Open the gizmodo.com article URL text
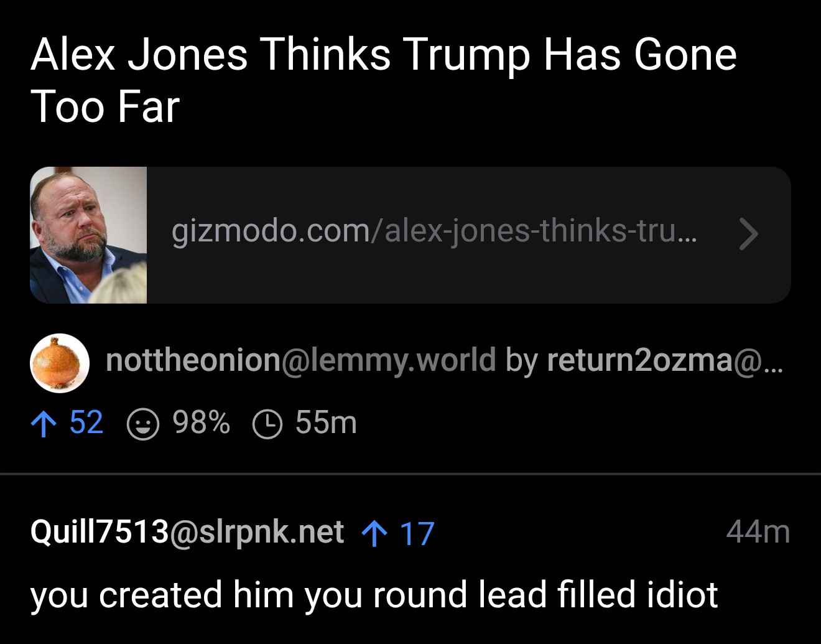The width and height of the screenshot is (821, 644). [434, 231]
